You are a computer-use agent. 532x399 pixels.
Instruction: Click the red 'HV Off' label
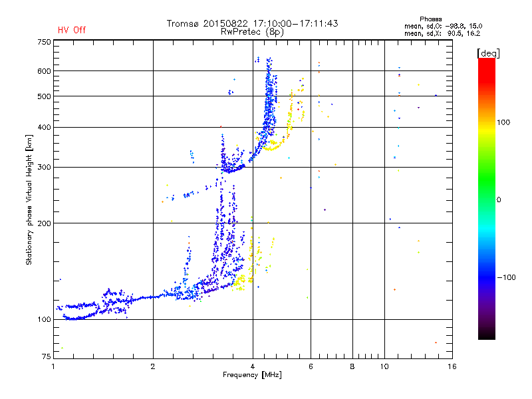pos(72,30)
